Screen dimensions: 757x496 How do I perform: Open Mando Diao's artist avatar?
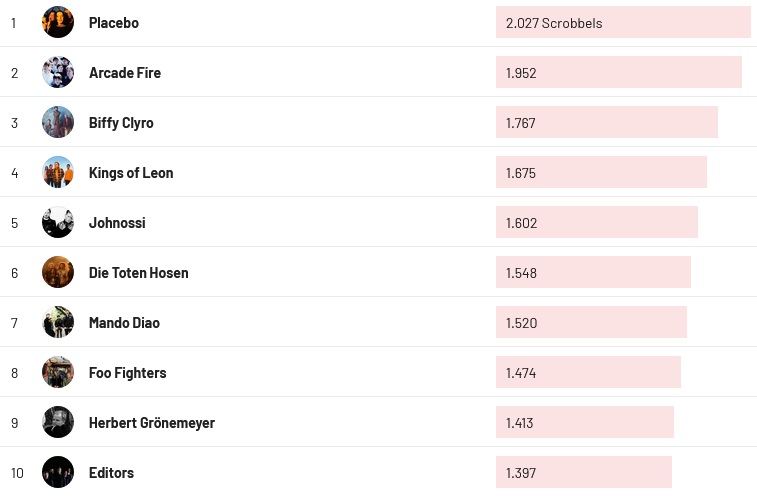click(x=58, y=322)
